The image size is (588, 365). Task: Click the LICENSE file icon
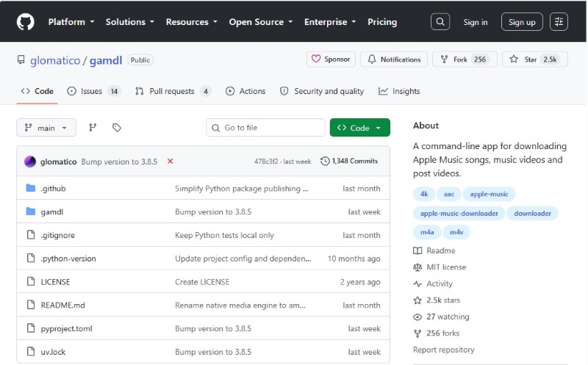31,281
